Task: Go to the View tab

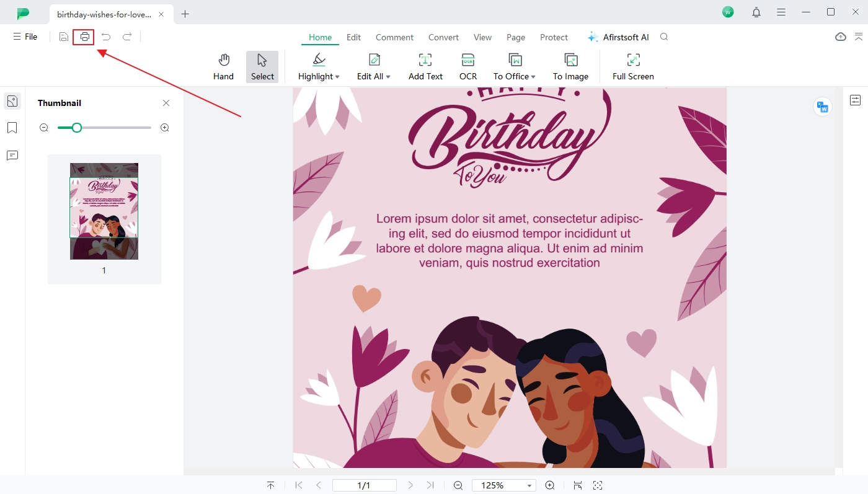Action: pyautogui.click(x=482, y=37)
